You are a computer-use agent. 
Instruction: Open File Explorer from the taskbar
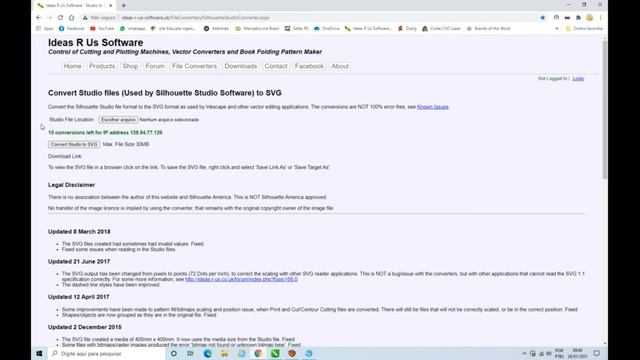coord(224,353)
